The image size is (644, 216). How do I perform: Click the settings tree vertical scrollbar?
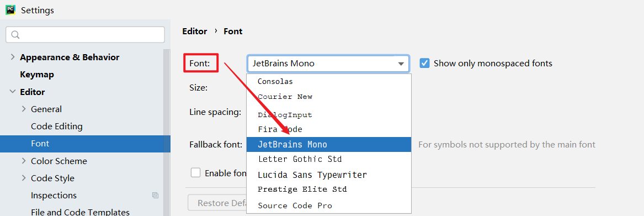click(167, 131)
